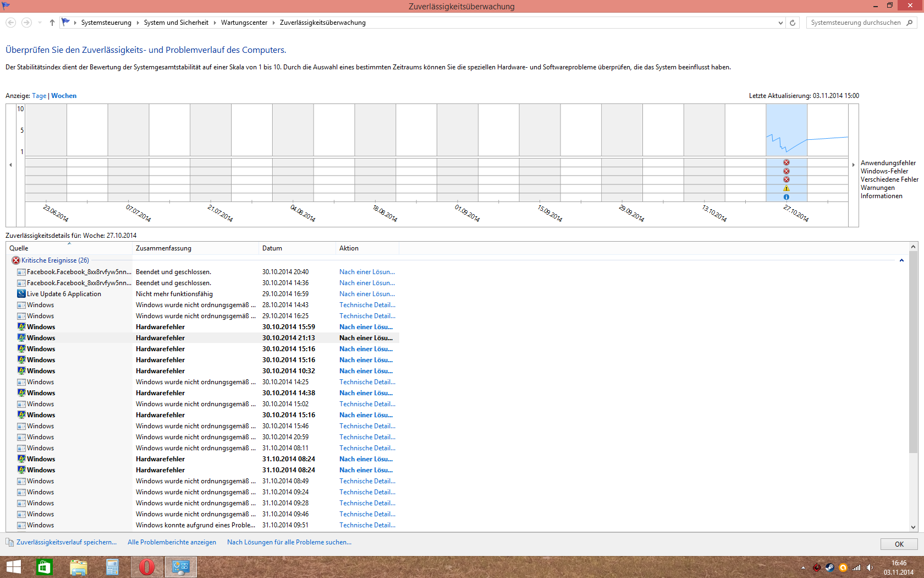This screenshot has height=578, width=924.
Task: Open the Systemsteuerung breadcrumb
Action: [x=106, y=23]
